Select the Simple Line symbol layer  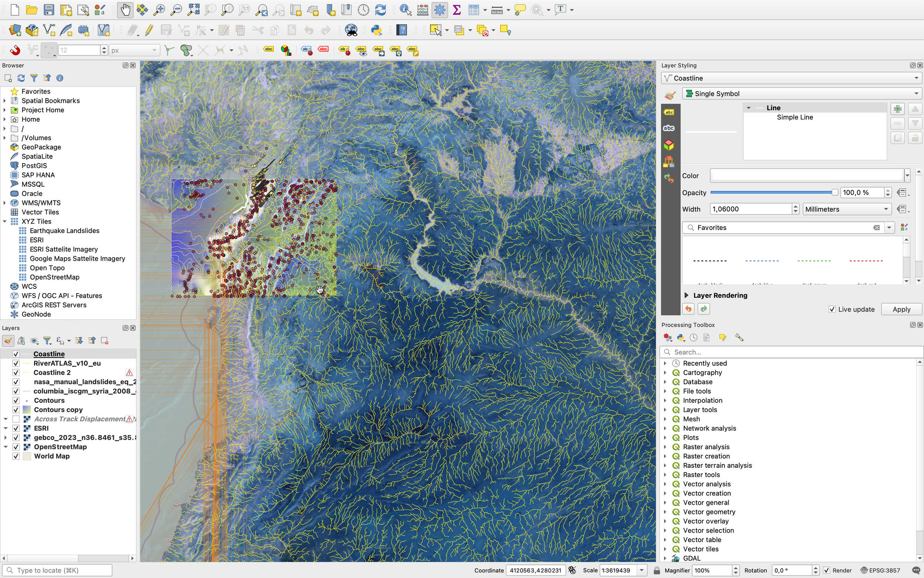[x=795, y=117]
